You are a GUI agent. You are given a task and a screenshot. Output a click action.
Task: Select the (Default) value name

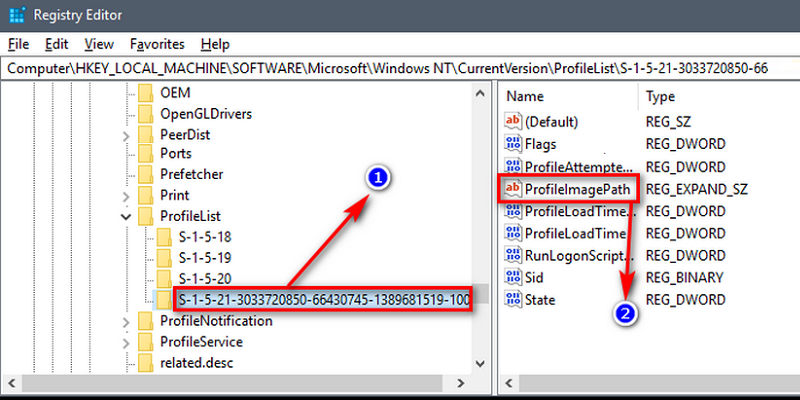pos(552,122)
